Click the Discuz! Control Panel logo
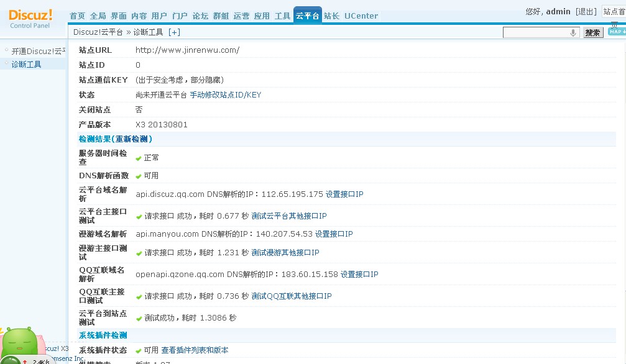 point(30,19)
